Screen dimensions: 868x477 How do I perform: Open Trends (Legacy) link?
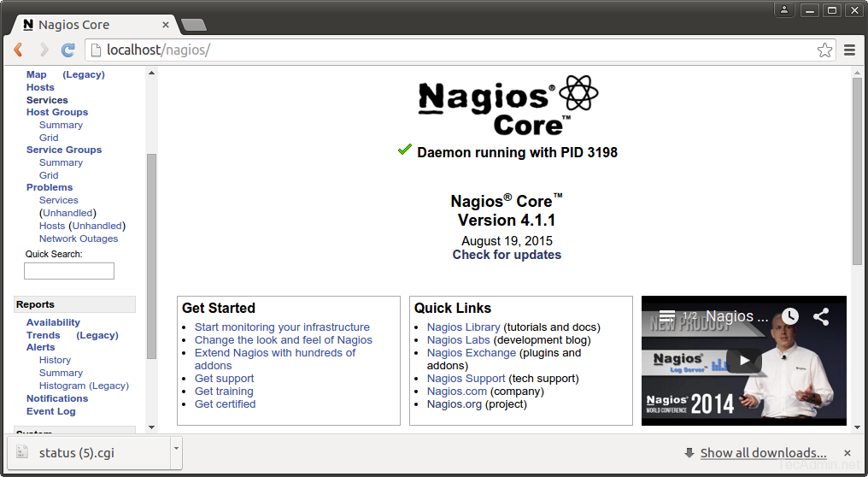click(x=97, y=335)
